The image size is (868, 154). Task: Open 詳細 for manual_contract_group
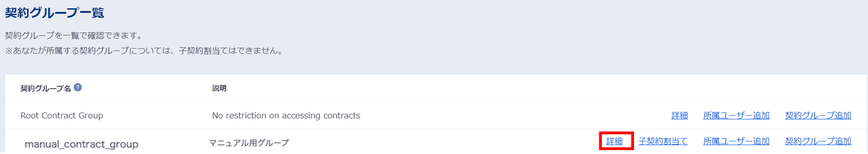coord(614,141)
